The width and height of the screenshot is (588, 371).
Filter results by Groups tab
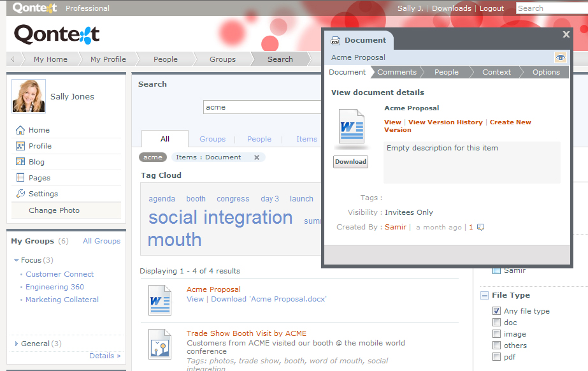pos(212,139)
